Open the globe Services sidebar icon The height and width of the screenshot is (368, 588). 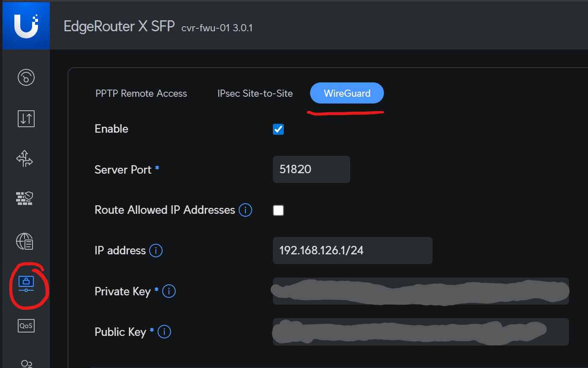24,241
